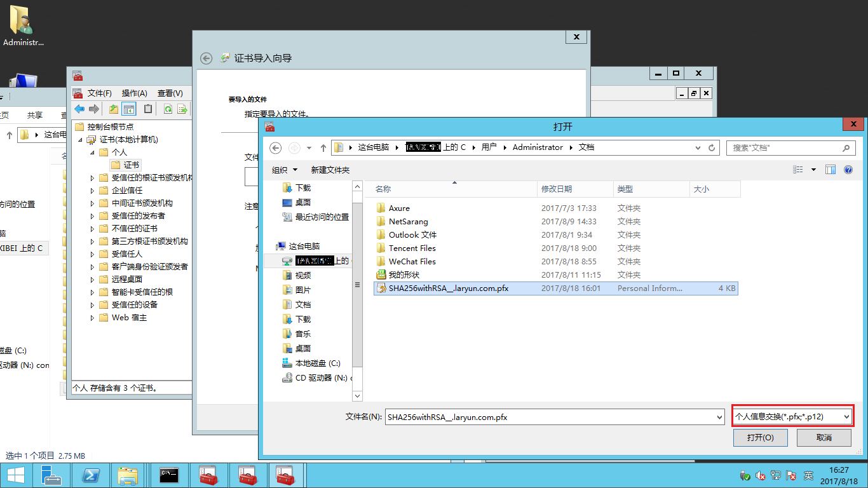The image size is (868, 488).
Task: Open Server Manager from the taskbar
Action: [51, 475]
